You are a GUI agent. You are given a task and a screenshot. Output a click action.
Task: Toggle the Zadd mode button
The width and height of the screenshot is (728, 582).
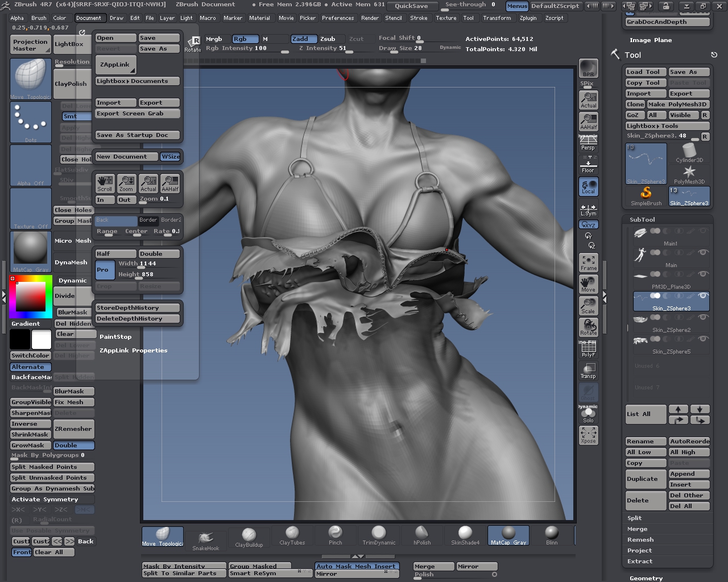coord(303,39)
